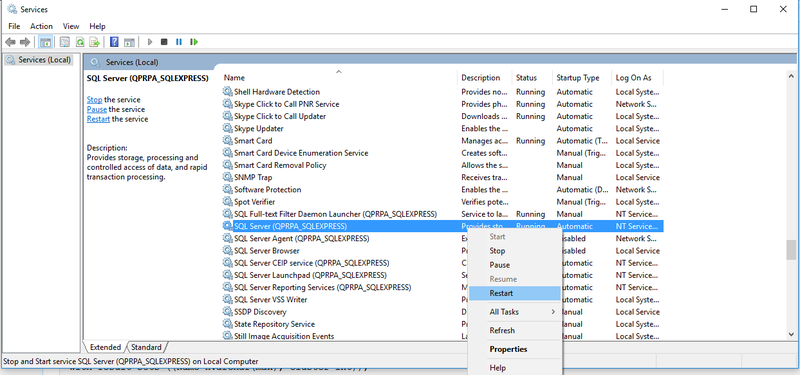The image size is (800, 375).
Task: Click gear icon of Smart Card service
Action: (x=228, y=141)
